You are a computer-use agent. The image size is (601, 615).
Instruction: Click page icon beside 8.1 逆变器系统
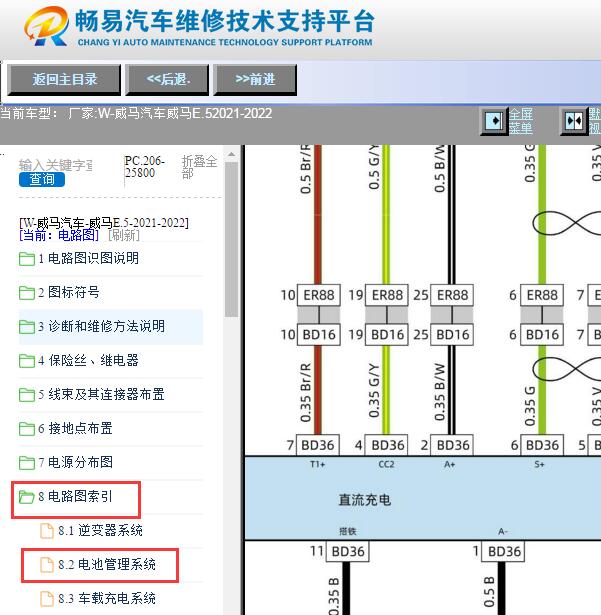[x=47, y=531]
